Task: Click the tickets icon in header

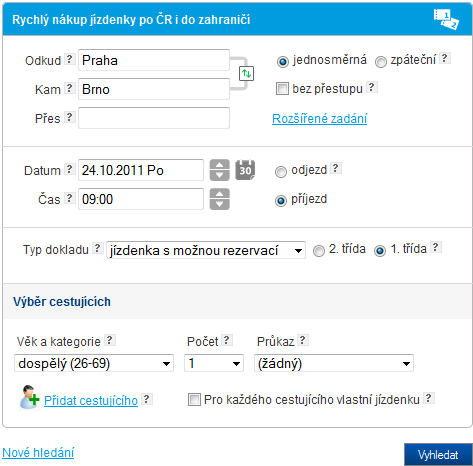Action: tap(446, 19)
